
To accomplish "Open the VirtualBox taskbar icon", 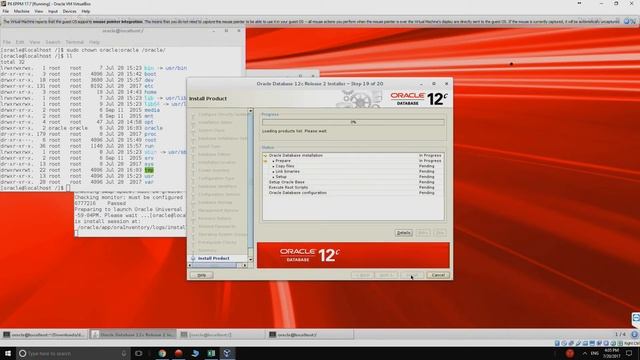I will 227,353.
